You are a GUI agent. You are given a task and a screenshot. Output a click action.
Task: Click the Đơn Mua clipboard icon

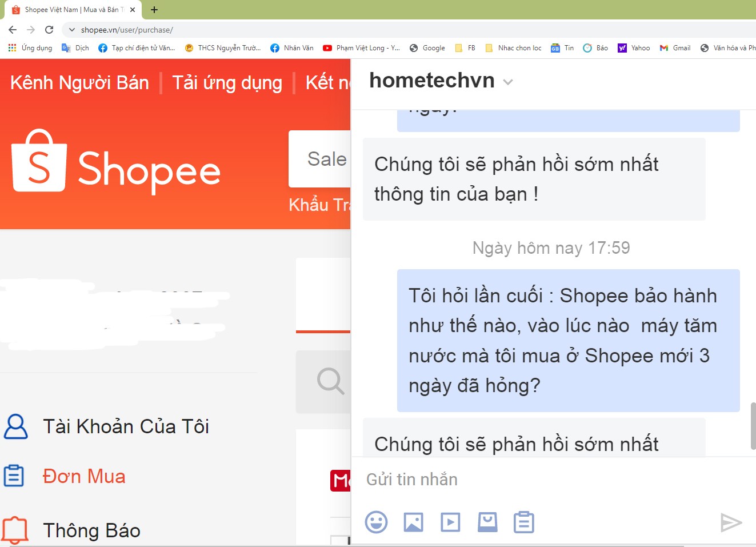pyautogui.click(x=14, y=476)
